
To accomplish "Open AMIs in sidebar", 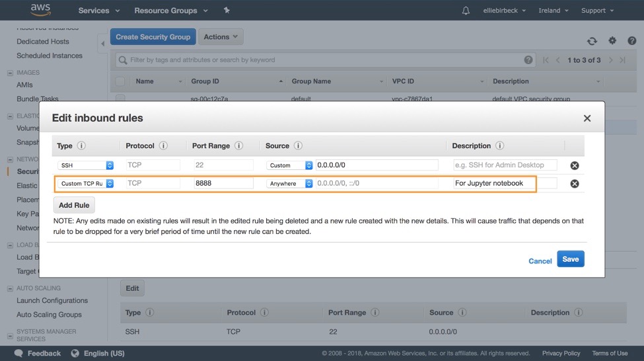I will tap(24, 85).
